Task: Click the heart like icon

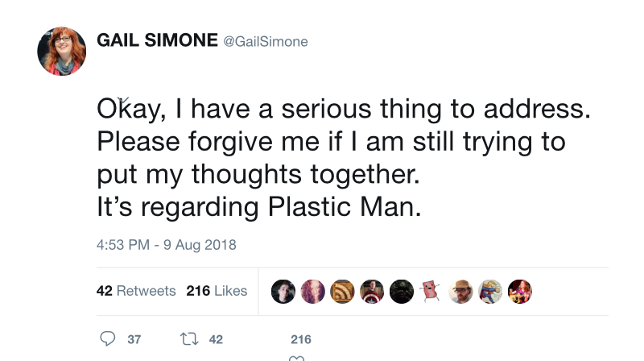Action: tap(296, 358)
